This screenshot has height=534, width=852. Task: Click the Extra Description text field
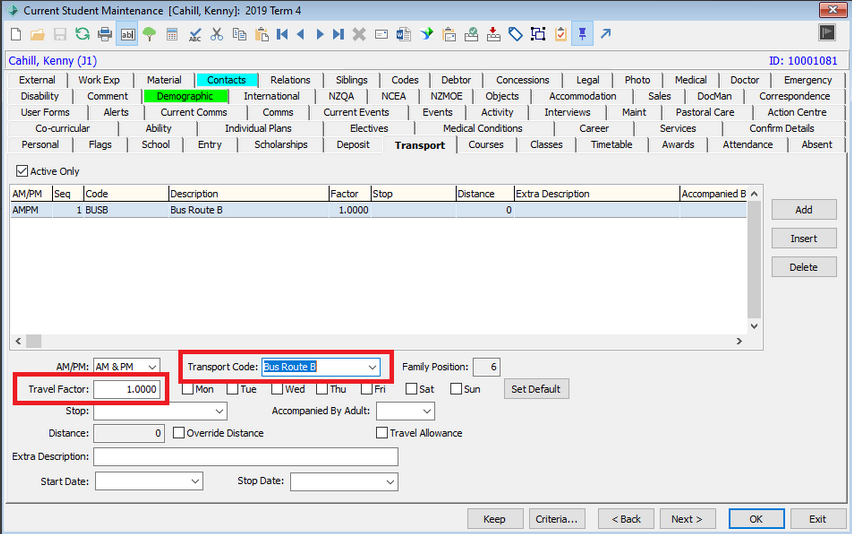coord(245,457)
